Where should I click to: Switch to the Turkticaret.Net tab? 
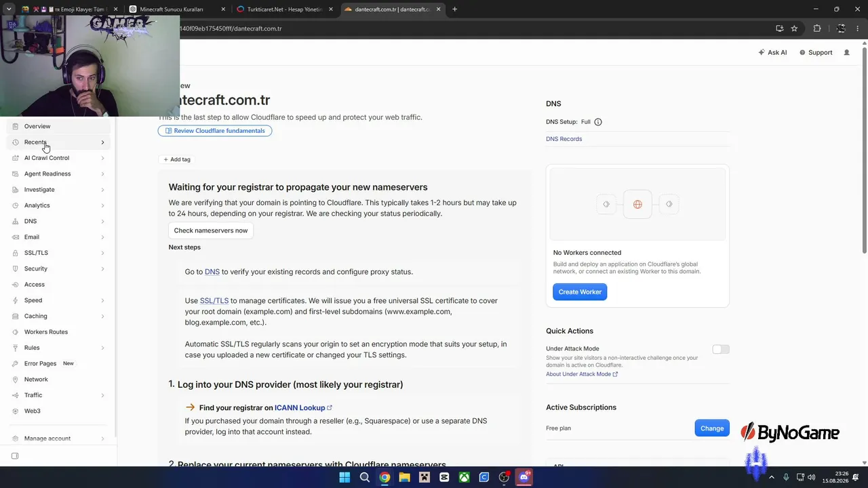285,9
